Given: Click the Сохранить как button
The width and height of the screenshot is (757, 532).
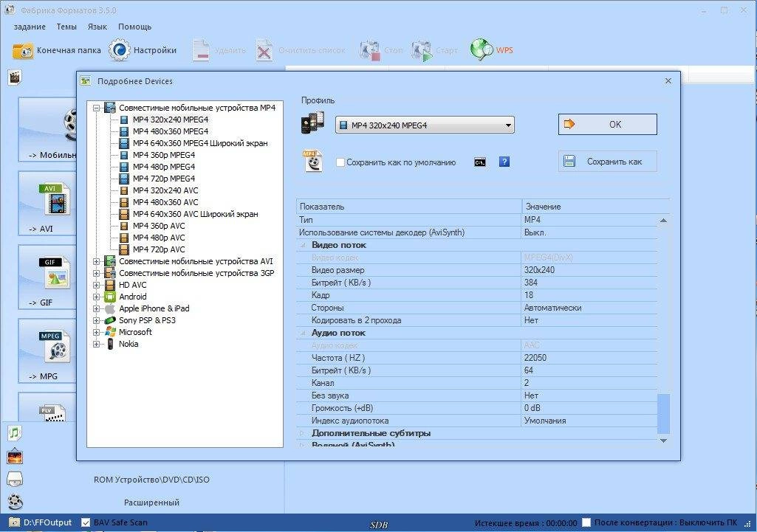Looking at the screenshot, I should pos(607,162).
